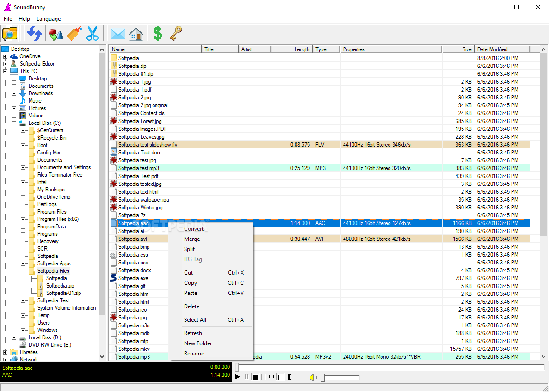This screenshot has height=392, width=549.
Task: Expand the OneDrive tree node
Action: 5,56
